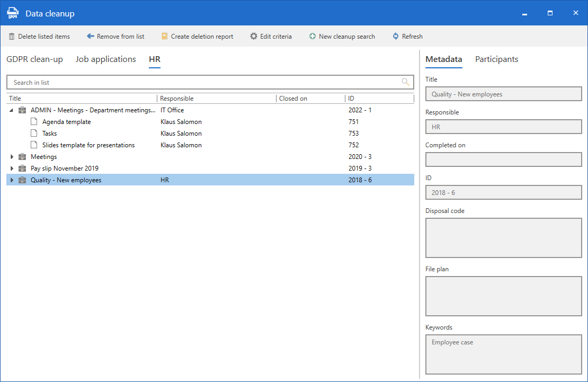Expand the Quality - New employees row
The image size is (588, 382).
12,180
